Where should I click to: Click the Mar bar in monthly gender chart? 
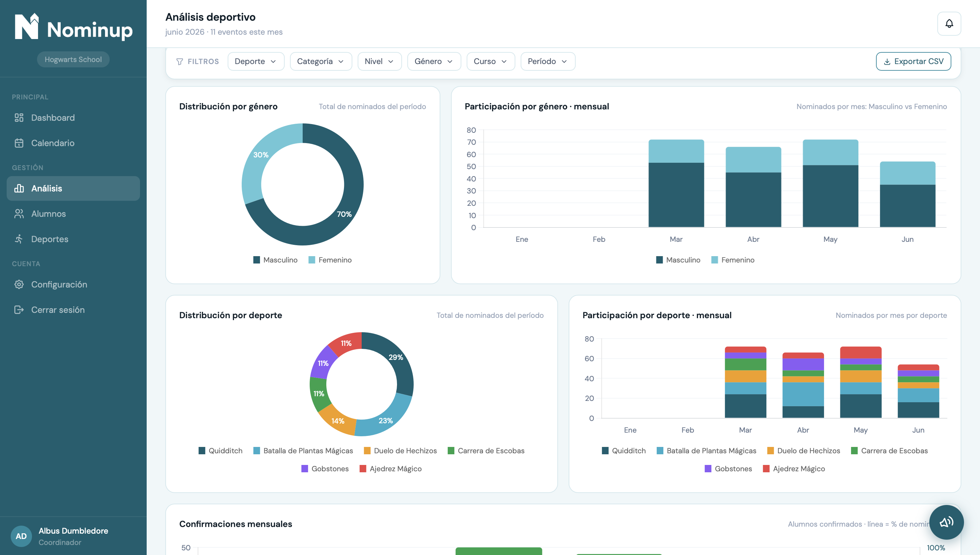tap(676, 183)
